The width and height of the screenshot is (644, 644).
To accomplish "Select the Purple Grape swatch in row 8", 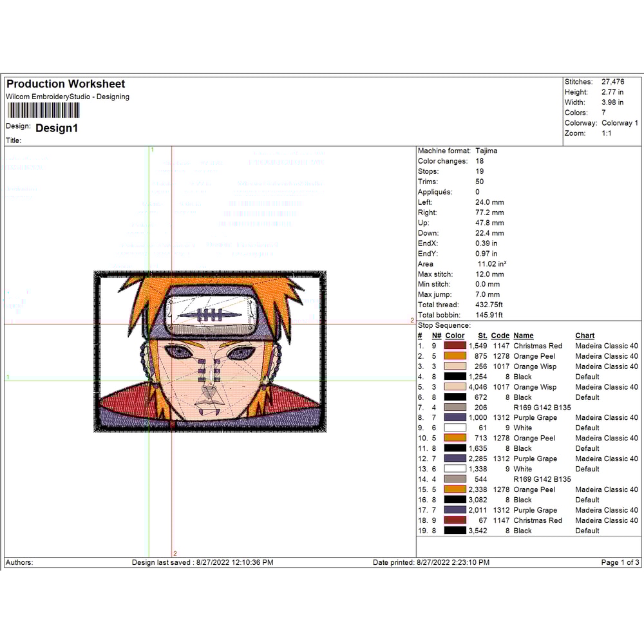I will tap(455, 417).
